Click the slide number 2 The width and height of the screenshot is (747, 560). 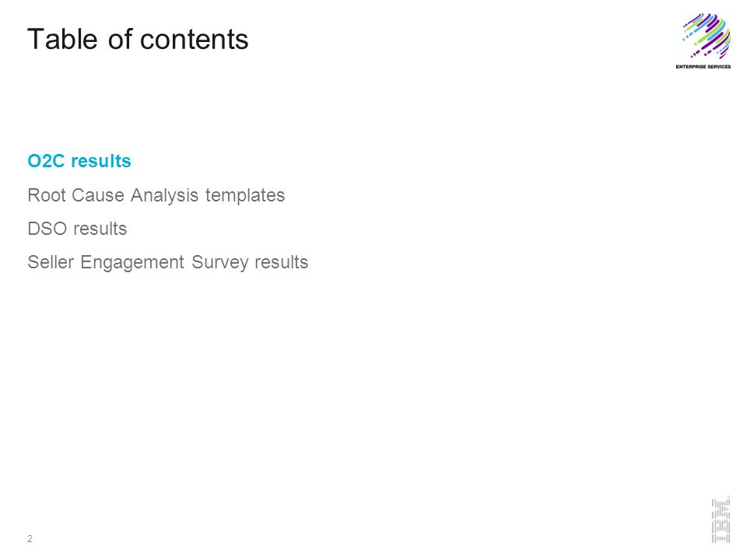pyautogui.click(x=30, y=538)
